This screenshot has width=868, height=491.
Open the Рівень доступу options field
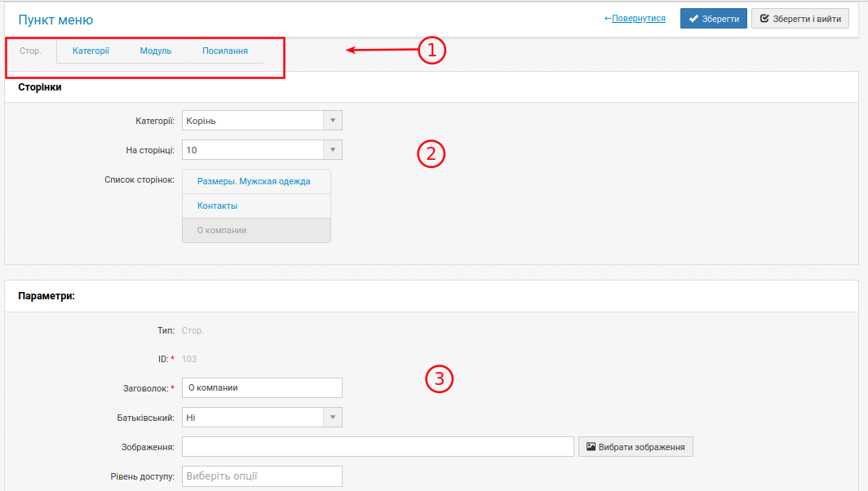coord(262,476)
